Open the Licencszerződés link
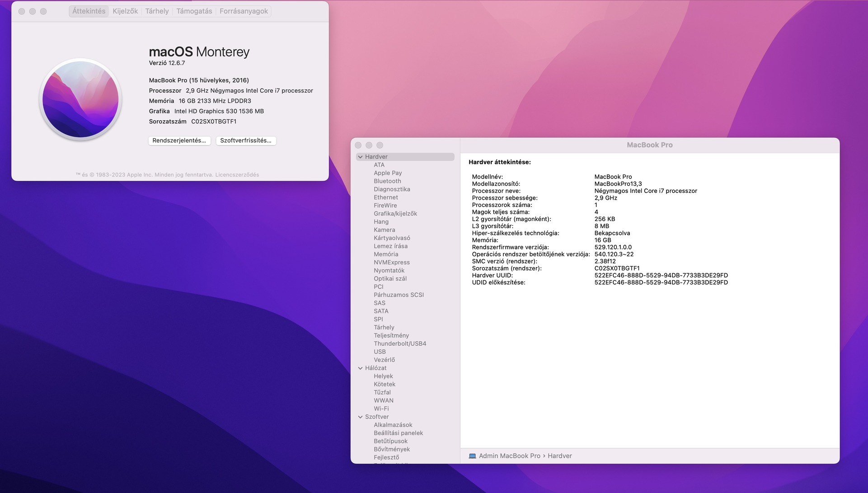 [237, 175]
